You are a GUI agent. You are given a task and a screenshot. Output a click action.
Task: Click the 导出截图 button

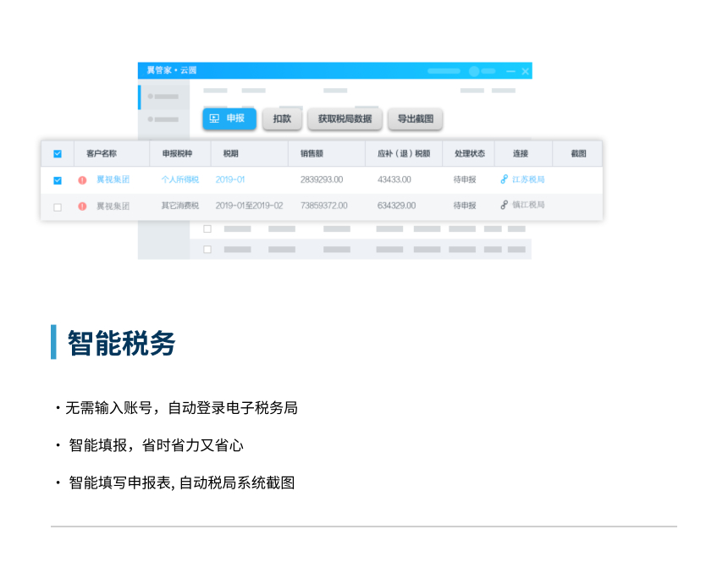pos(415,119)
